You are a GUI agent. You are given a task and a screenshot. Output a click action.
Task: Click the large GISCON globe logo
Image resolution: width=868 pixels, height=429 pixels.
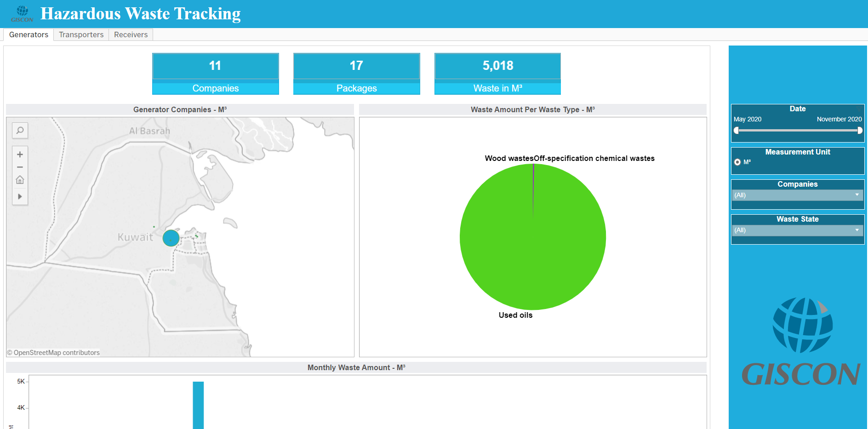(x=802, y=325)
